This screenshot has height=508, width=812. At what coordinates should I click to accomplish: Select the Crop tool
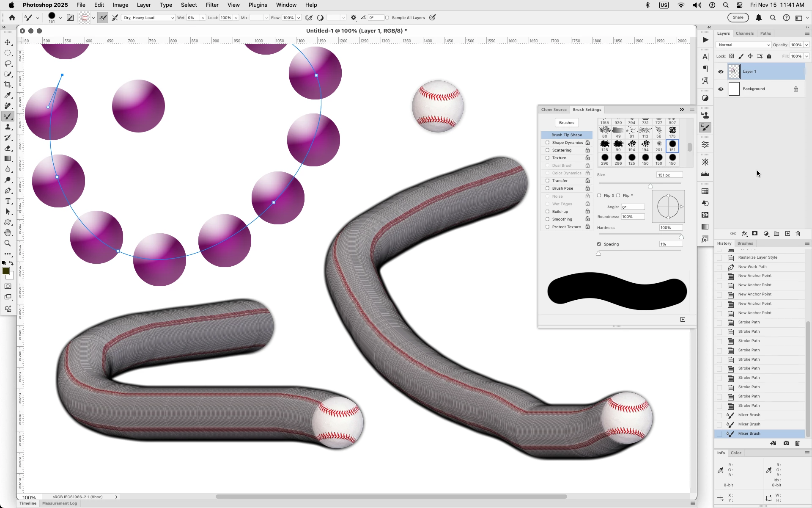[x=8, y=85]
